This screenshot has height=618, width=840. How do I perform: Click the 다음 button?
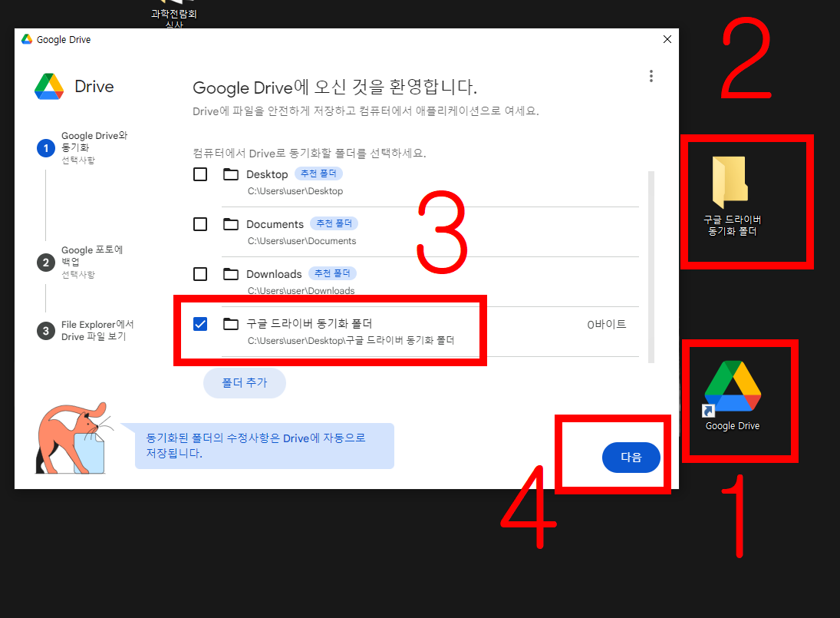pyautogui.click(x=631, y=458)
